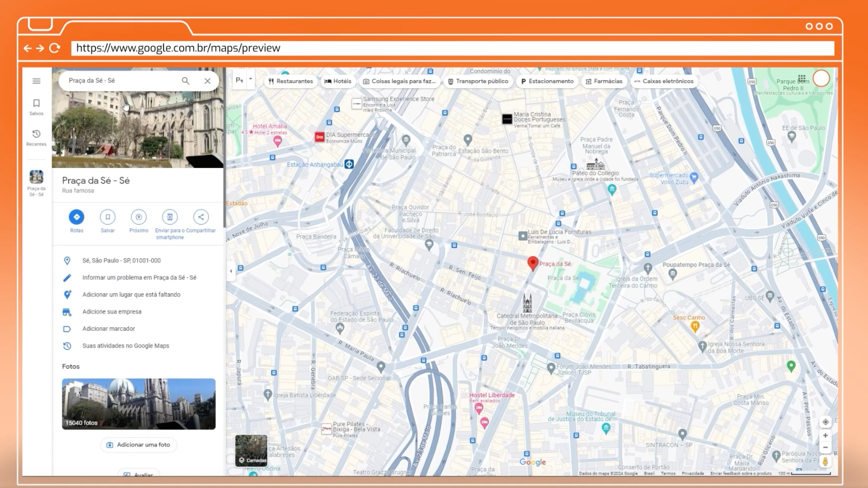The image size is (868, 488).
Task: Open the Salvos saved places tab
Action: [36, 107]
